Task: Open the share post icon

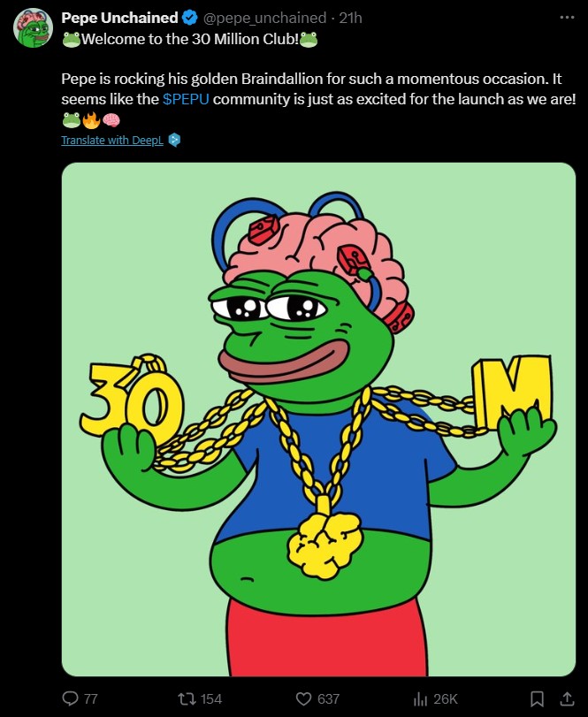Action: (567, 698)
